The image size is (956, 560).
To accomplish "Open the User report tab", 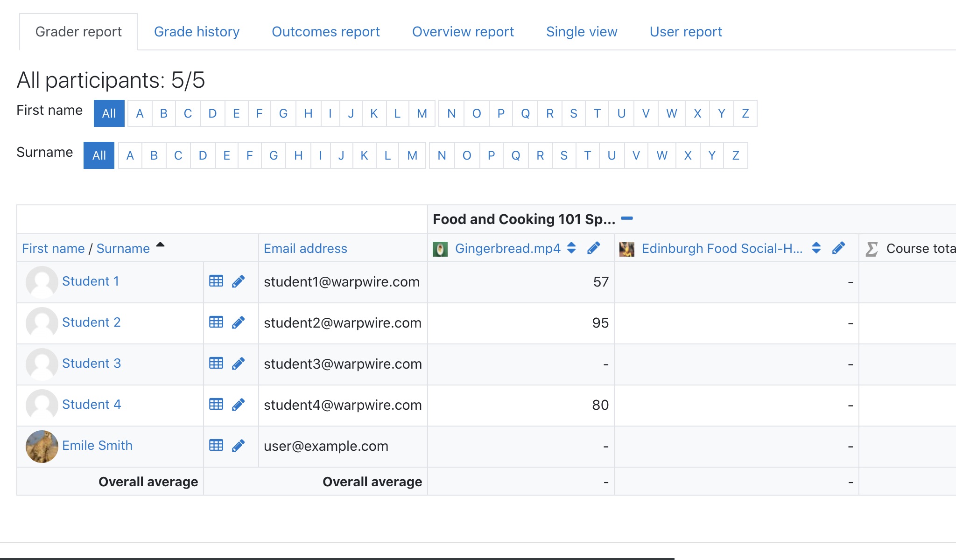I will (685, 32).
